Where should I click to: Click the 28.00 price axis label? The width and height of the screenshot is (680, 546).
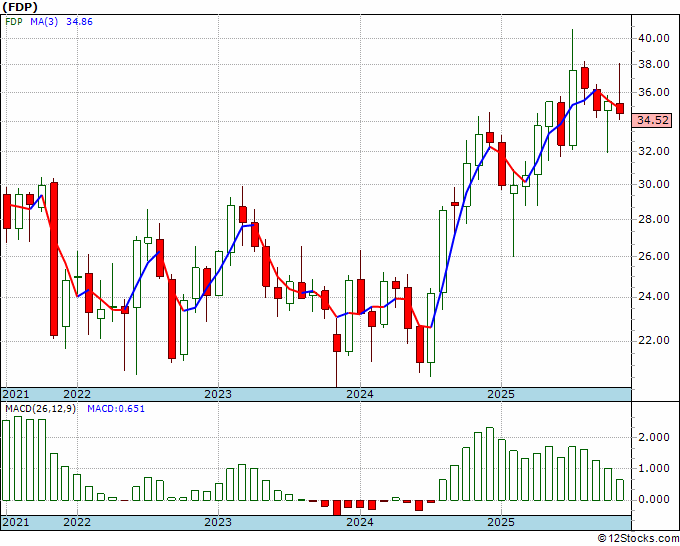(654, 219)
